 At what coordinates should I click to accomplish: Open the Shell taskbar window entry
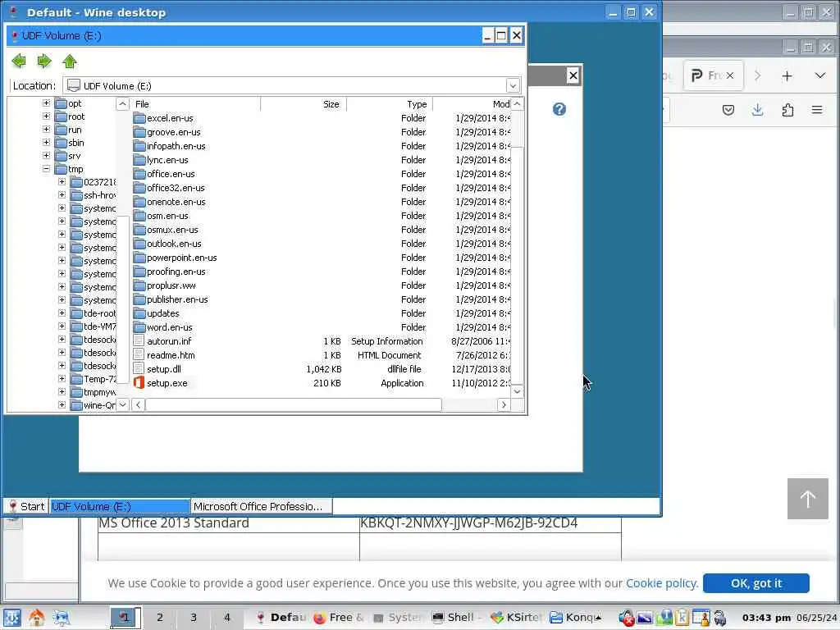(x=458, y=617)
